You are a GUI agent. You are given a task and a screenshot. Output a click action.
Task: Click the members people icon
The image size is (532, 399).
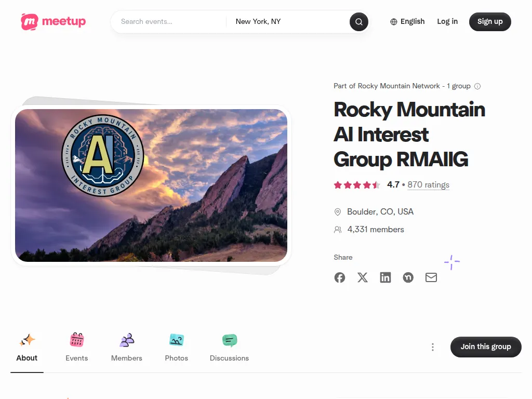tap(338, 230)
